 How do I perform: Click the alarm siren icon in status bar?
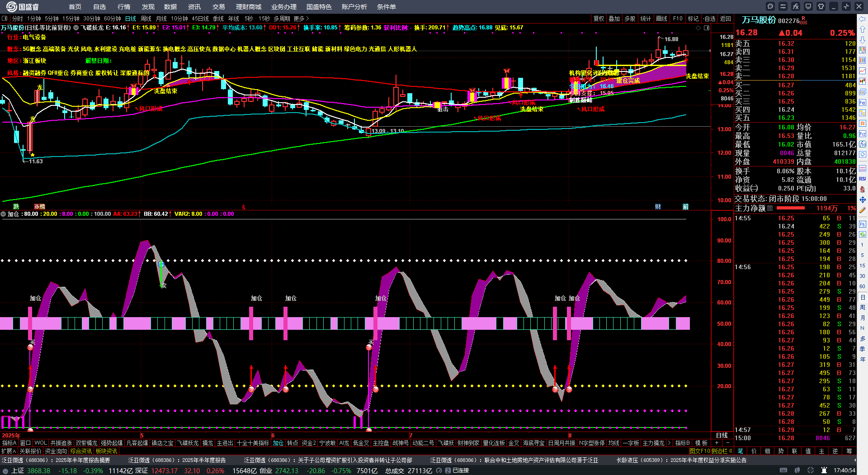[824, 470]
